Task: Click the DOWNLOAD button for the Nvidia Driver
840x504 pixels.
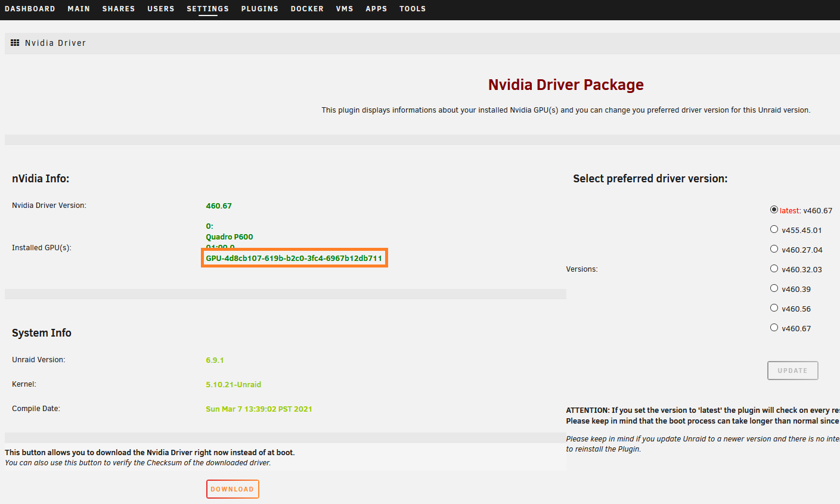Action: coord(233,489)
